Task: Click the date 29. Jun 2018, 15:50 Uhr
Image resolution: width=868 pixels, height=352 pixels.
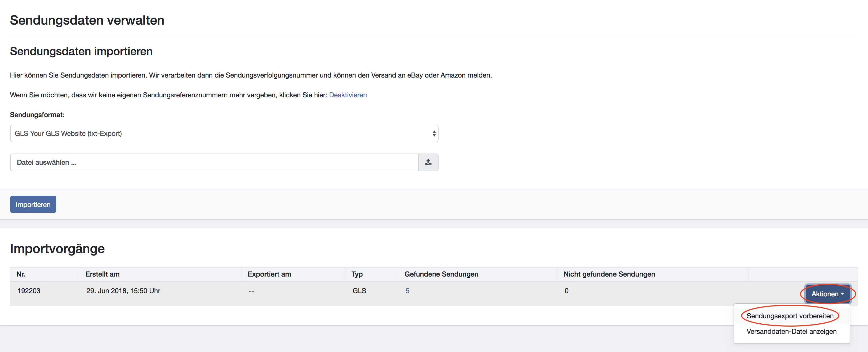Action: point(123,291)
